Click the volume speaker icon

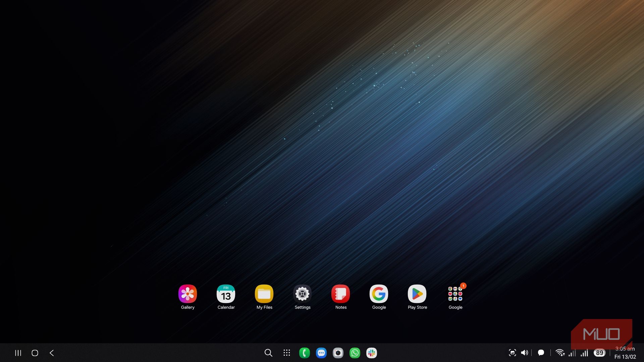coord(525,353)
